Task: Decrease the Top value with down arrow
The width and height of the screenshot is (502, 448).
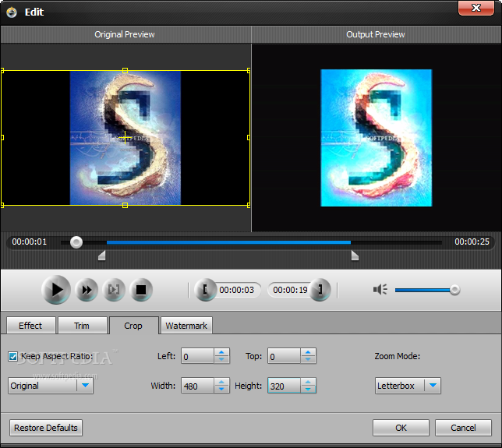Action: point(308,360)
